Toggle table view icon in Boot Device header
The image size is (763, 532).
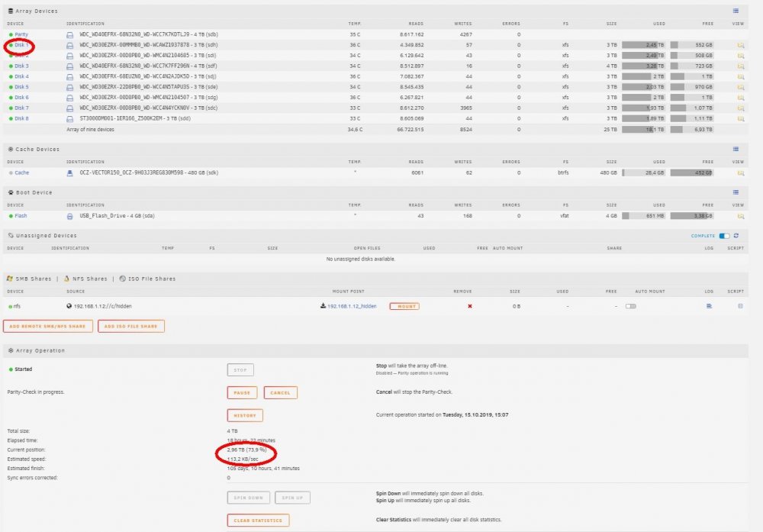pyautogui.click(x=736, y=192)
